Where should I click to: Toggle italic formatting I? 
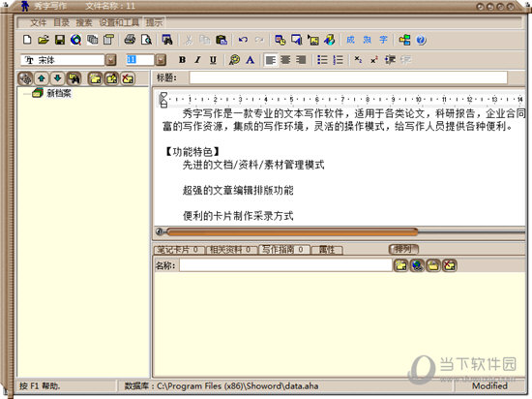197,60
